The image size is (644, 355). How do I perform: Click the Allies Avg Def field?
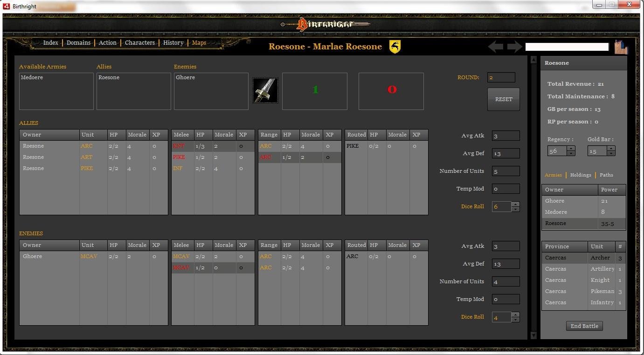coord(506,153)
